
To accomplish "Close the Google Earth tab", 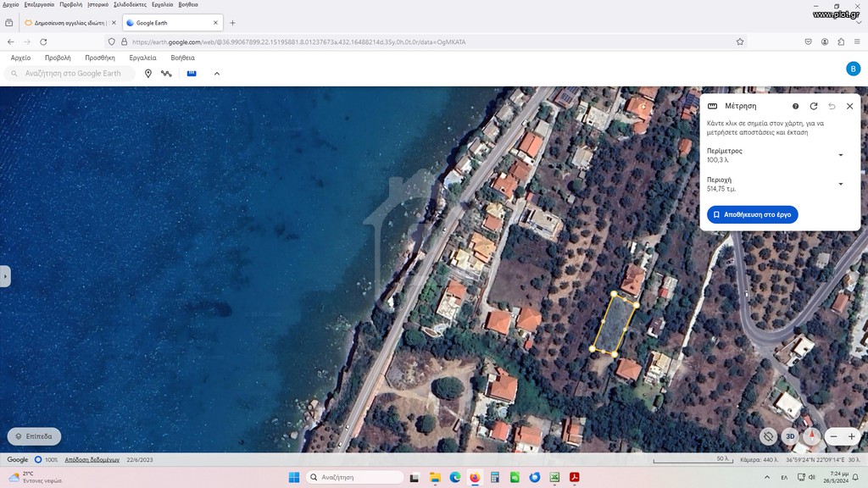I will 215,23.
